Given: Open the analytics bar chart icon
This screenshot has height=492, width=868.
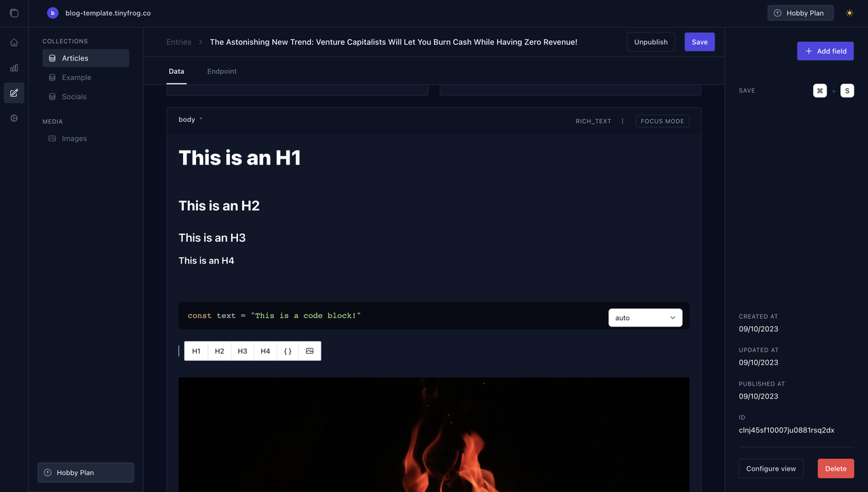Looking at the screenshot, I should pyautogui.click(x=14, y=68).
